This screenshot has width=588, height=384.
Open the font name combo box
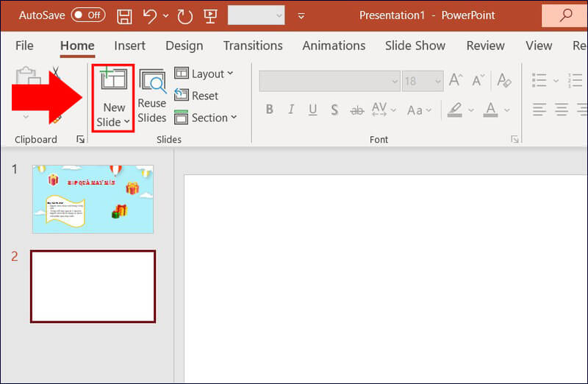point(329,81)
